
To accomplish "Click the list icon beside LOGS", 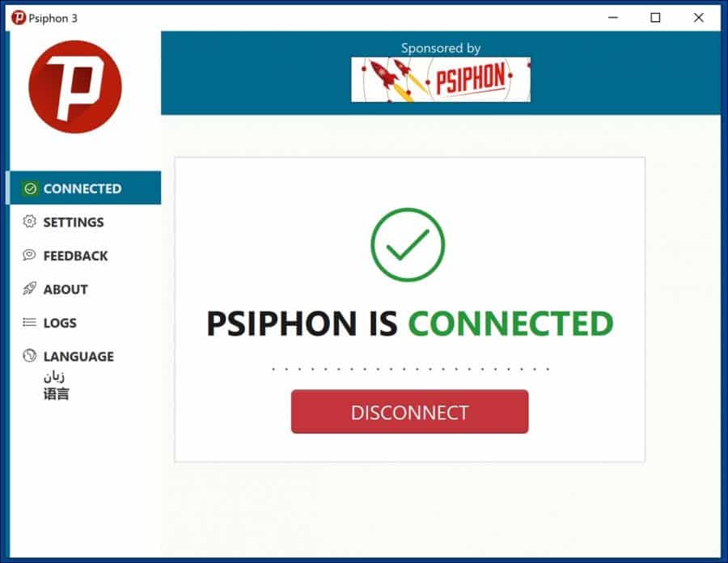I will pyautogui.click(x=29, y=322).
